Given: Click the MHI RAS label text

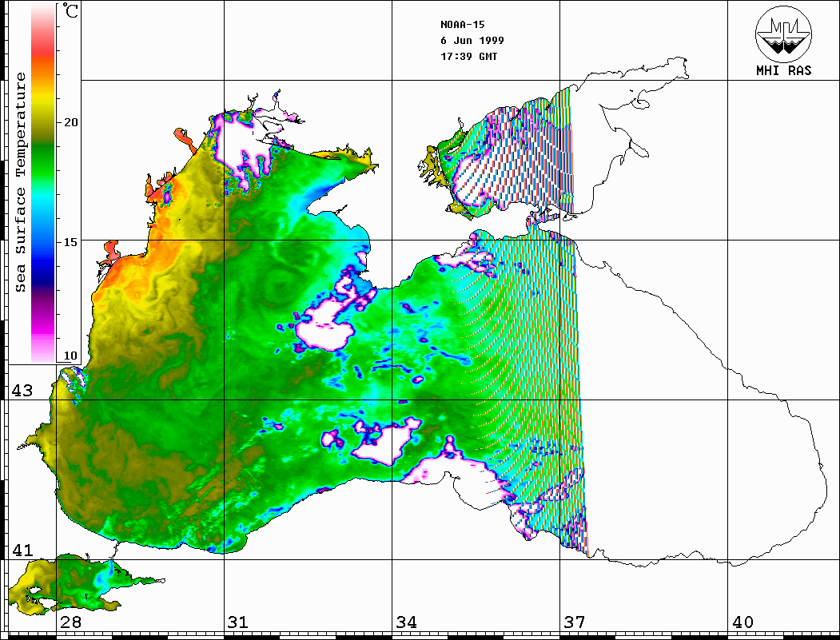Looking at the screenshot, I should pos(783,70).
